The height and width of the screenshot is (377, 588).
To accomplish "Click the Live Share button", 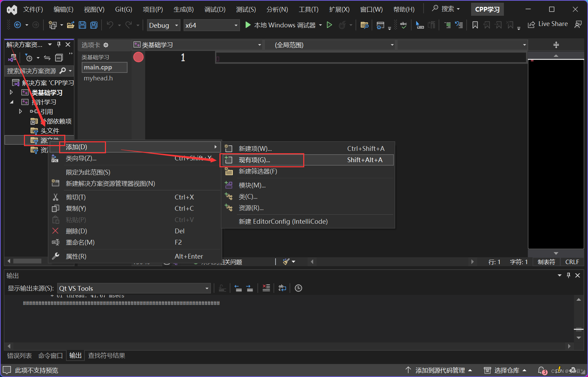I will click(548, 24).
